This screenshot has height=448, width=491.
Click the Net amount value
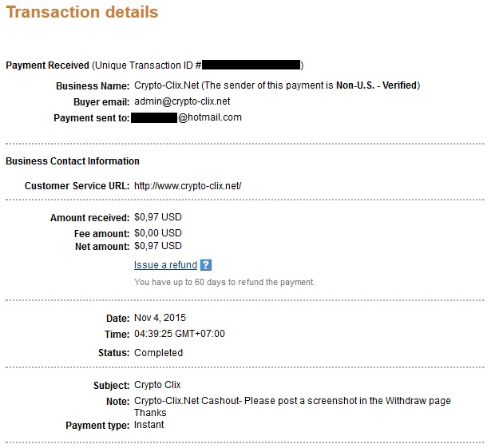158,245
